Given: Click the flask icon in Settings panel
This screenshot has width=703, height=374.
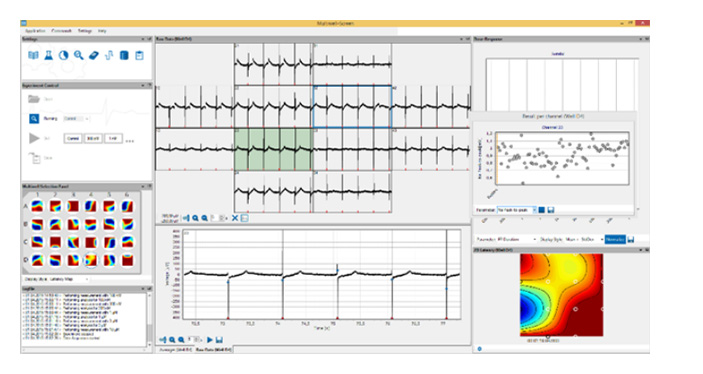Looking at the screenshot, I should [x=48, y=55].
